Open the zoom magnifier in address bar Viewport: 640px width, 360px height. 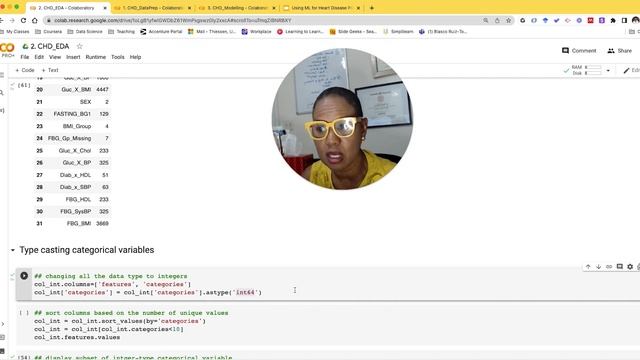pos(486,20)
